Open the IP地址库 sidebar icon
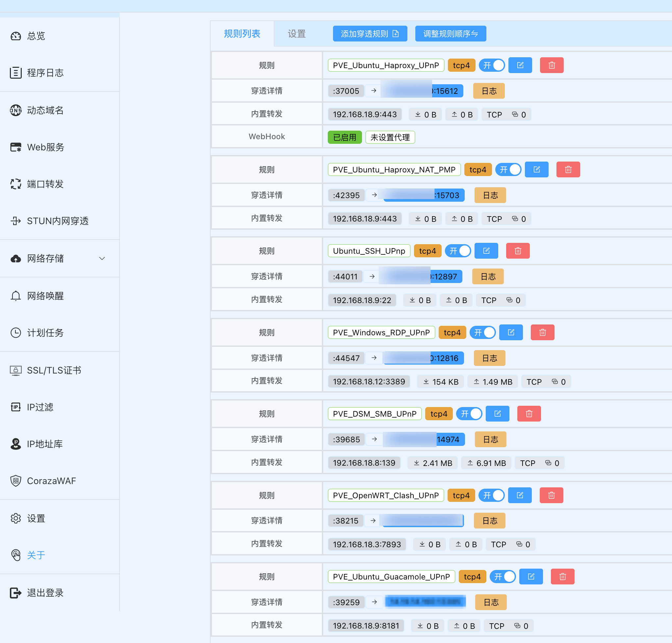Screen dimensions: 672x643 tap(16, 444)
